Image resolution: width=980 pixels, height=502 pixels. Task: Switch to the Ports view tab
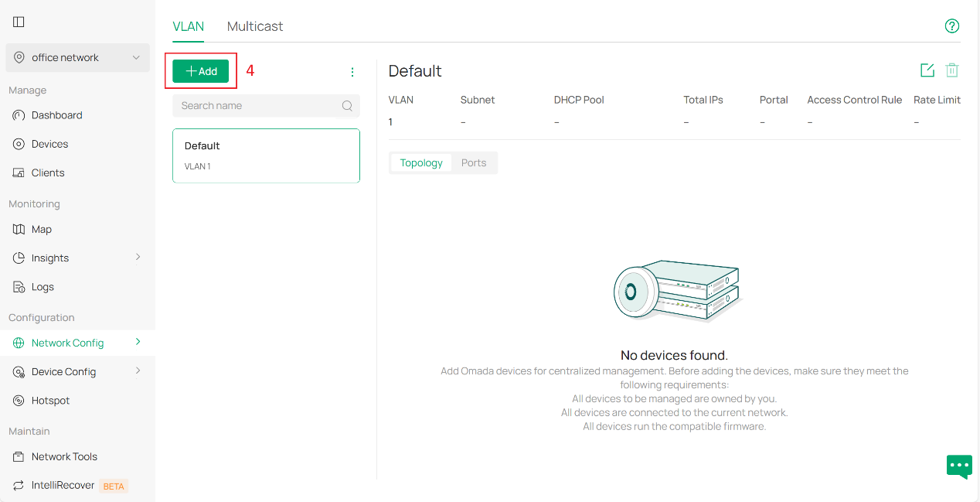(474, 162)
